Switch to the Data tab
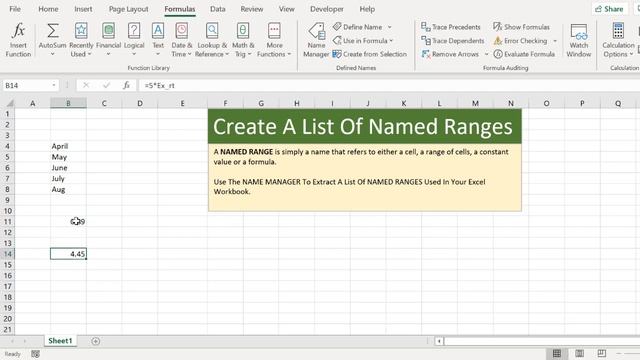Image resolution: width=640 pixels, height=360 pixels. [218, 9]
